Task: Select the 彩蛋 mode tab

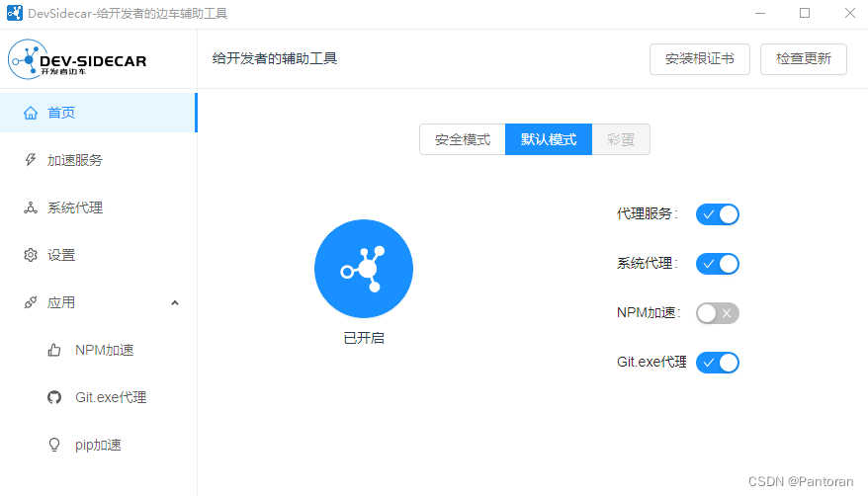Action: [x=621, y=139]
